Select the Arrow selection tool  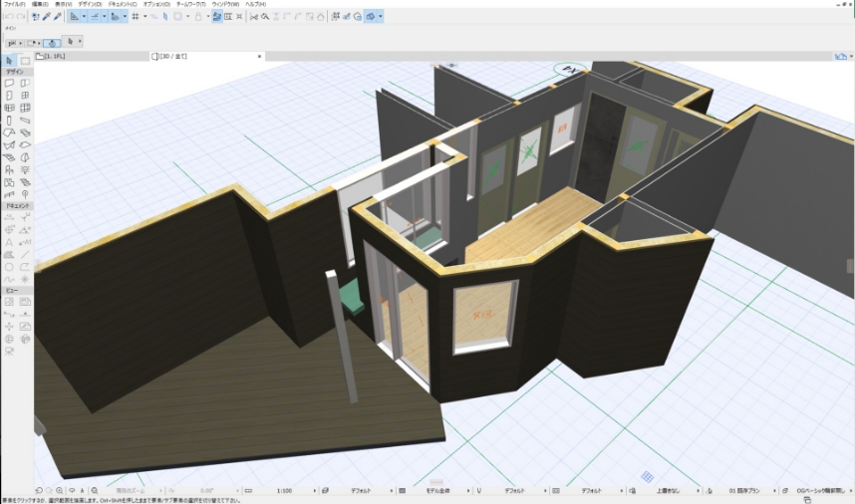[10, 61]
